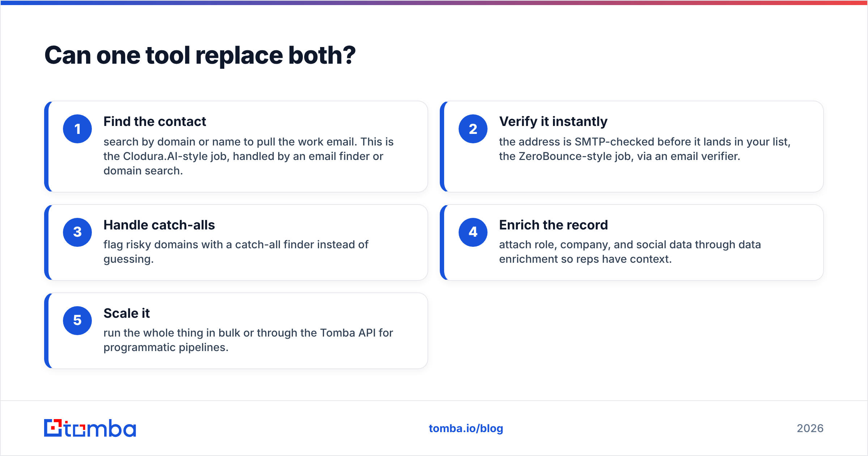Viewport: 868px width, 456px height.
Task: Click the 'Scale it' heading
Action: (127, 313)
